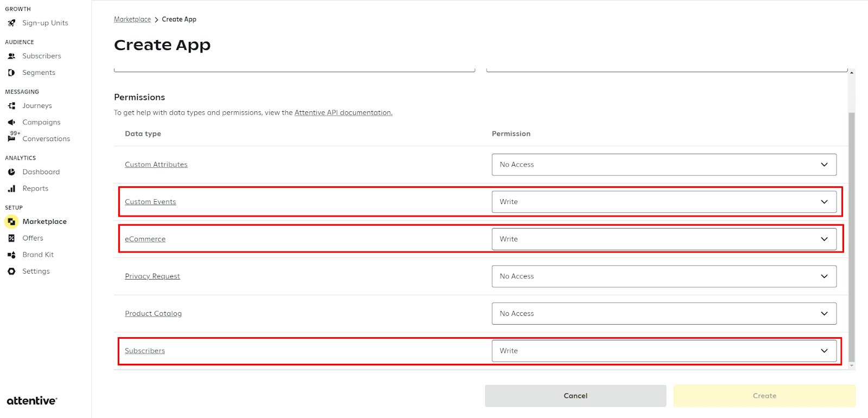The width and height of the screenshot is (868, 418).
Task: Go to Offers in the sidebar
Action: click(33, 238)
